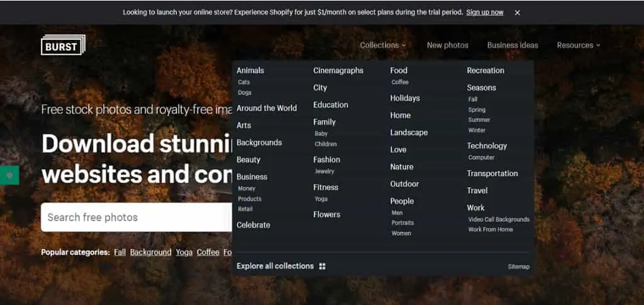This screenshot has width=644, height=305.
Task: Choose the Fall popular category link
Action: tap(120, 252)
